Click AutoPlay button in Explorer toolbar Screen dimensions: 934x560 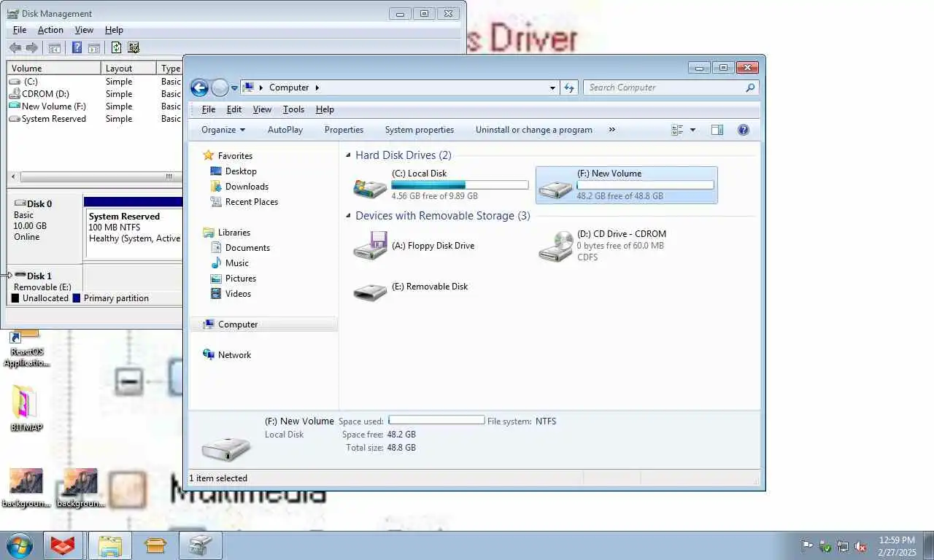click(285, 130)
